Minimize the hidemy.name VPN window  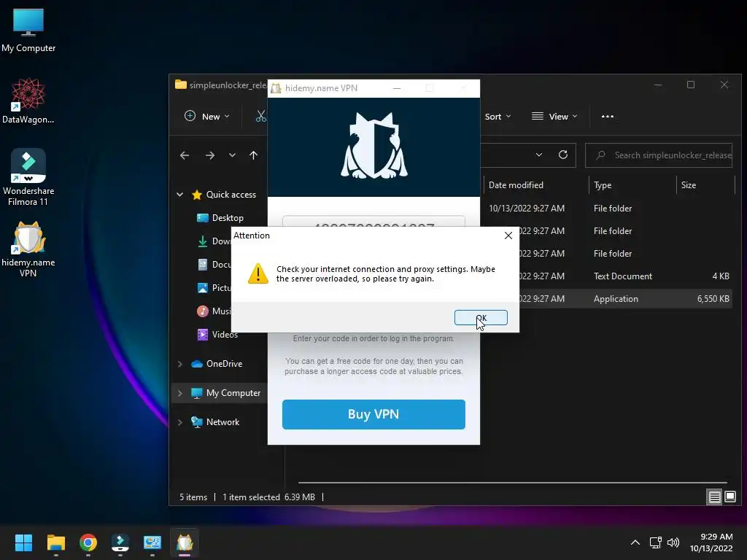396,88
